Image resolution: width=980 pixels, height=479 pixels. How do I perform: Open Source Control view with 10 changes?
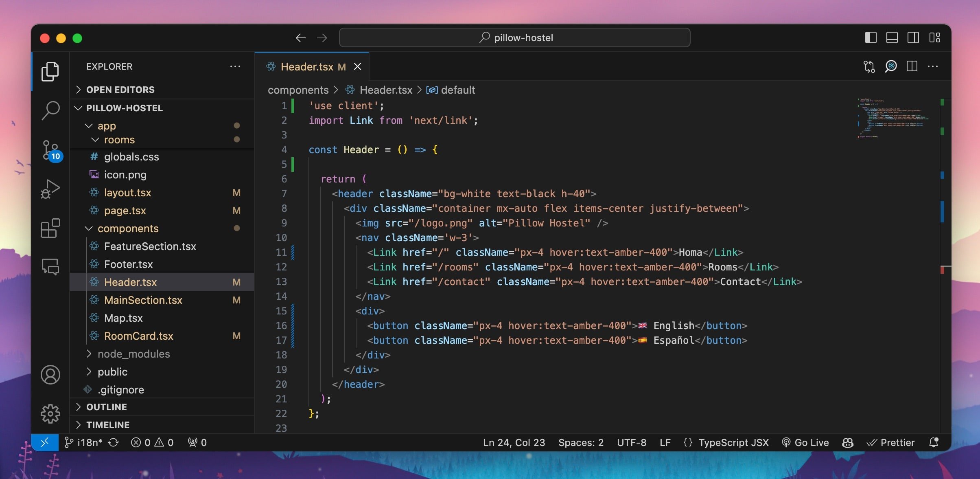(52, 151)
